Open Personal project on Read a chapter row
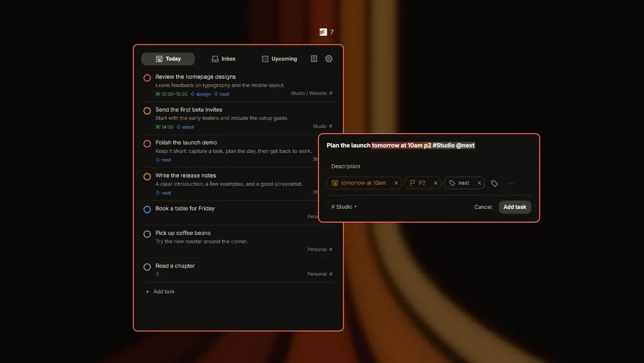 pos(320,274)
